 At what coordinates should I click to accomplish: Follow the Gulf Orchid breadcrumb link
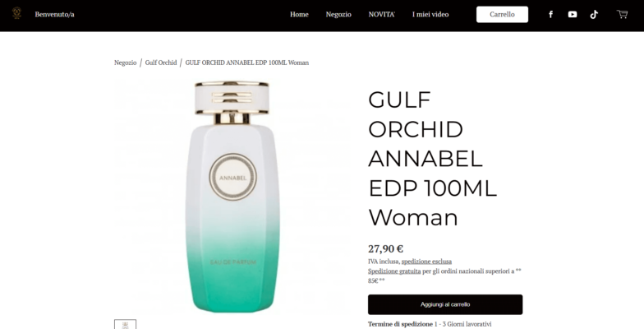tap(161, 63)
